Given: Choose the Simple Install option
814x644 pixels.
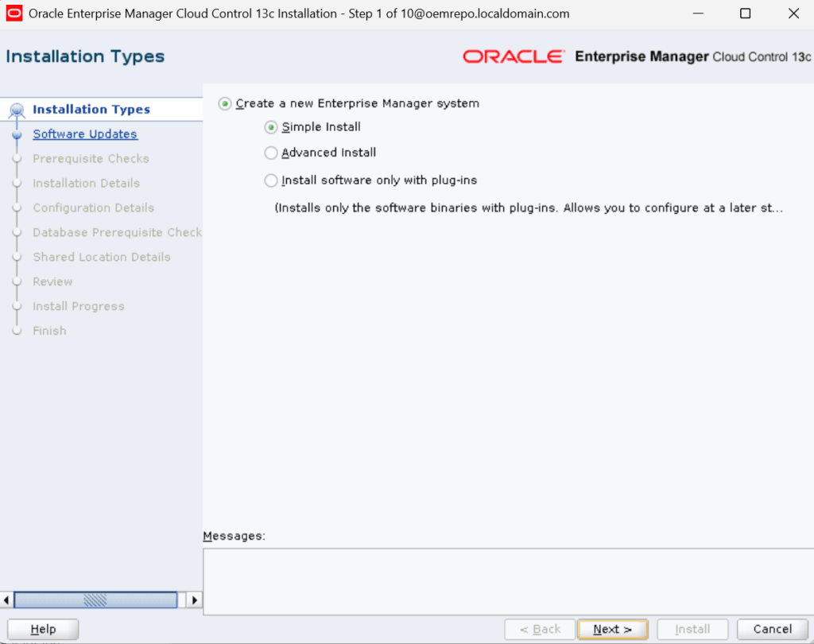Looking at the screenshot, I should tap(270, 127).
